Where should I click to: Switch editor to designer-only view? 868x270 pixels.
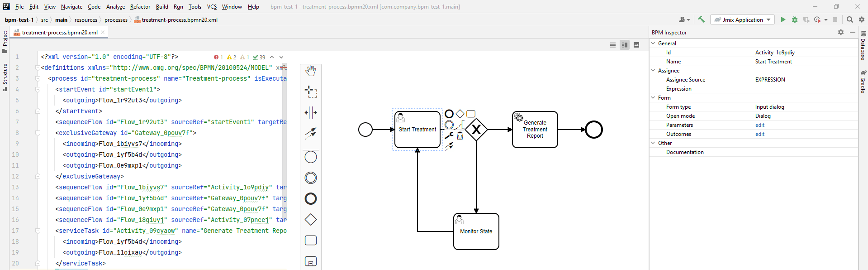click(636, 45)
